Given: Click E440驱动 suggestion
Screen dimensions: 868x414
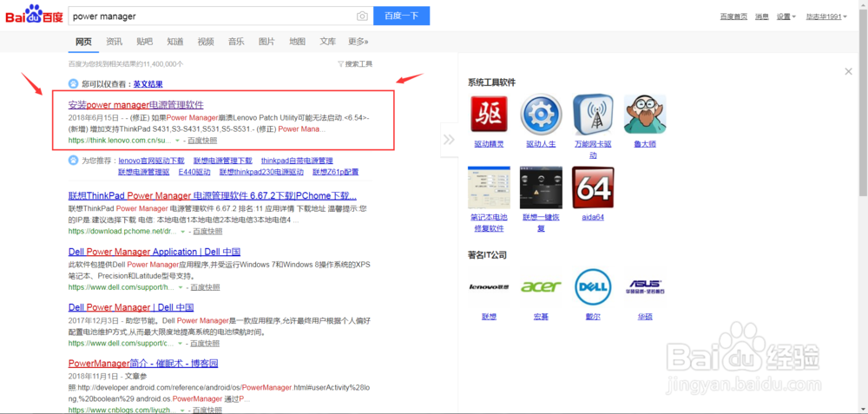Looking at the screenshot, I should click(194, 172).
